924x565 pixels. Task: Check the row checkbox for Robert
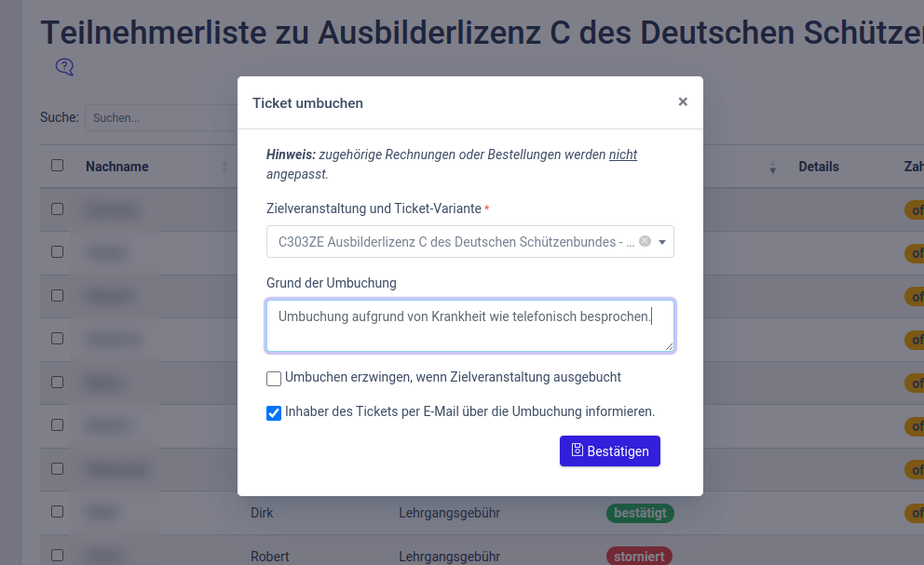(58, 556)
